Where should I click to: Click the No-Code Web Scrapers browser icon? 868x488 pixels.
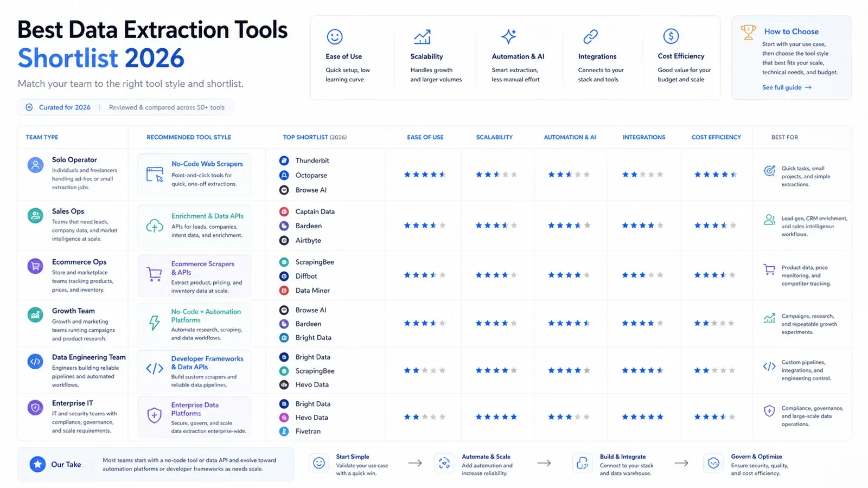155,175
